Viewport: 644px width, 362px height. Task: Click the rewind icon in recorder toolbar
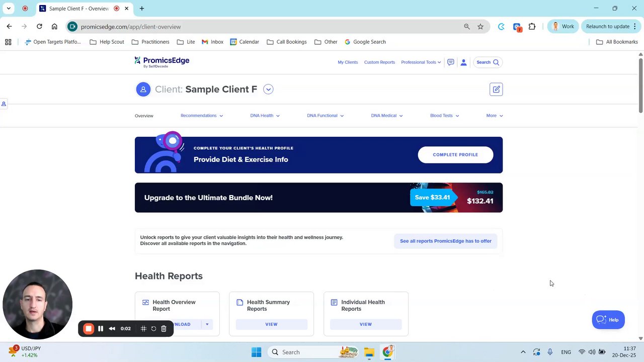point(112,329)
